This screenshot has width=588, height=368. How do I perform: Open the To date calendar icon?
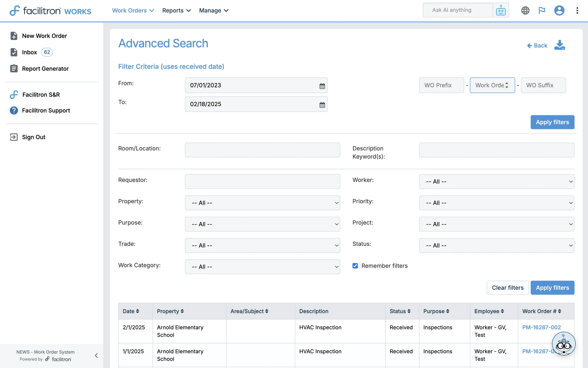pyautogui.click(x=322, y=105)
